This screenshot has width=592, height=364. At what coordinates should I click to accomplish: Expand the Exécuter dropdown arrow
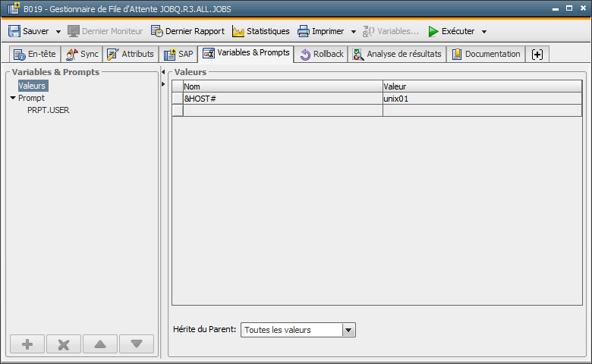coord(484,32)
